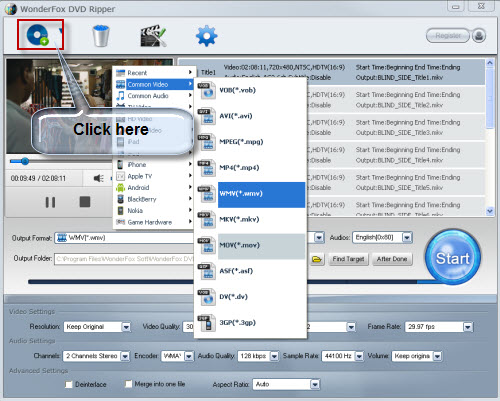The image size is (500, 401).
Task: Open the Nokia device category
Action: pyautogui.click(x=154, y=210)
